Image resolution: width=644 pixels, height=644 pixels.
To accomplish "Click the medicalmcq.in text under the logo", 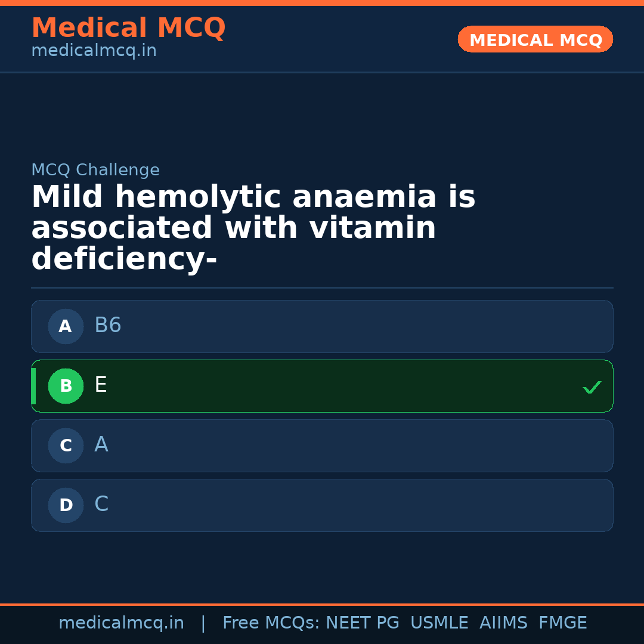I will click(x=94, y=51).
